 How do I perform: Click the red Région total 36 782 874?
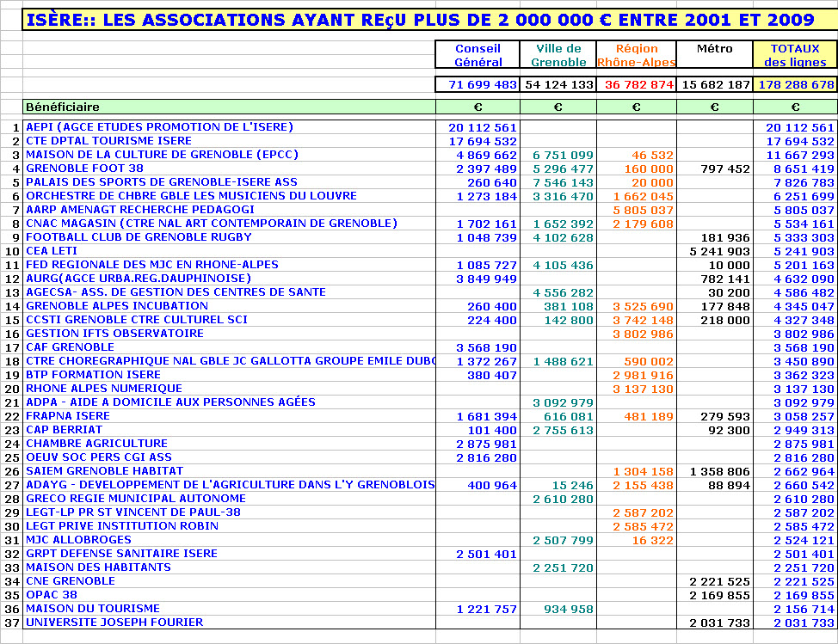(638, 84)
